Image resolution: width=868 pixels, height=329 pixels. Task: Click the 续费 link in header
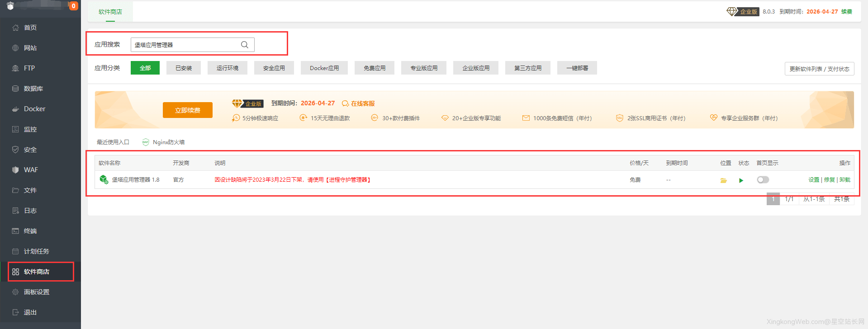(847, 12)
